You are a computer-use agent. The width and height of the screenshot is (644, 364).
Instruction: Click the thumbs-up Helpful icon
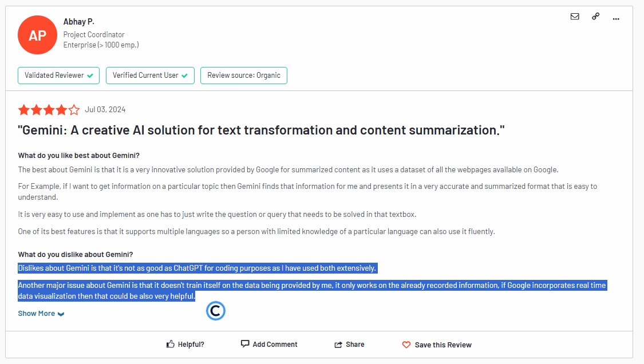click(171, 345)
